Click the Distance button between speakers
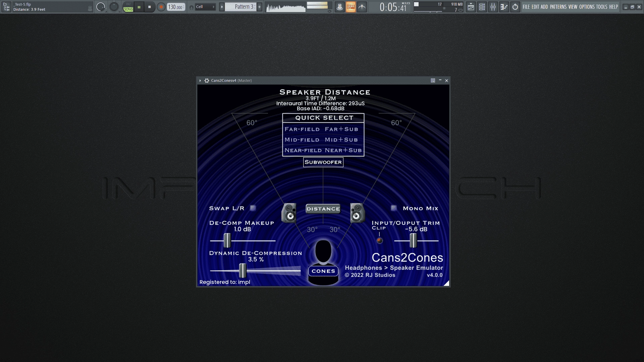Image resolution: width=644 pixels, height=362 pixels. (x=323, y=209)
